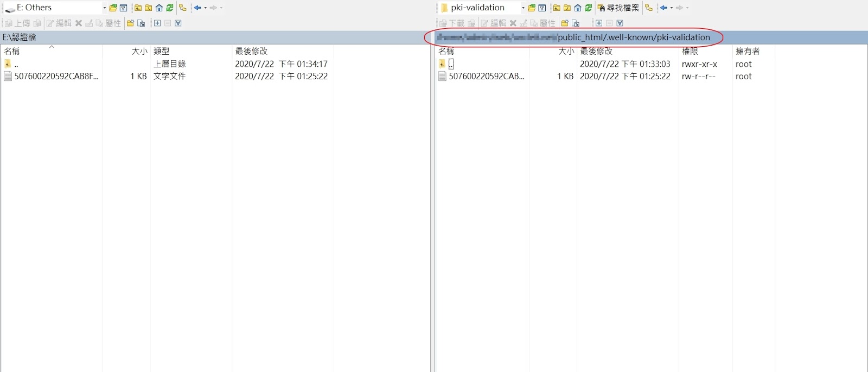
Task: Go to home directory in remote panel
Action: pos(578,8)
